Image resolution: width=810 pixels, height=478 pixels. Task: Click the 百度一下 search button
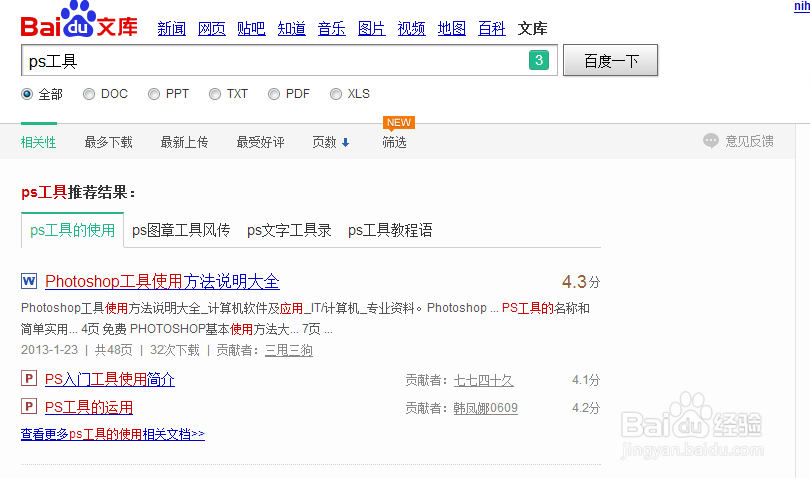tap(611, 60)
